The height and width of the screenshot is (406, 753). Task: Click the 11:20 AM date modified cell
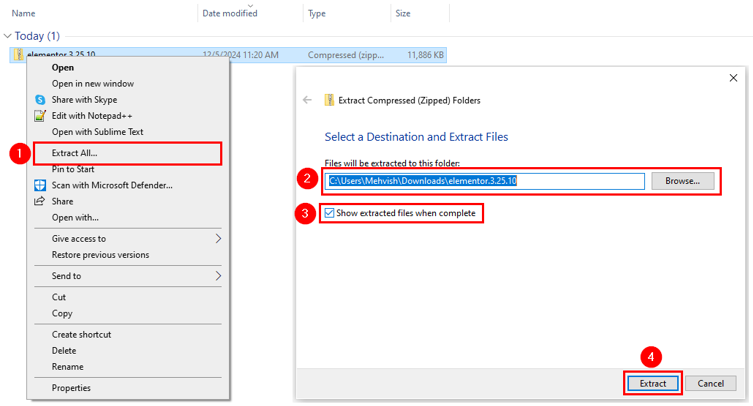pos(240,55)
